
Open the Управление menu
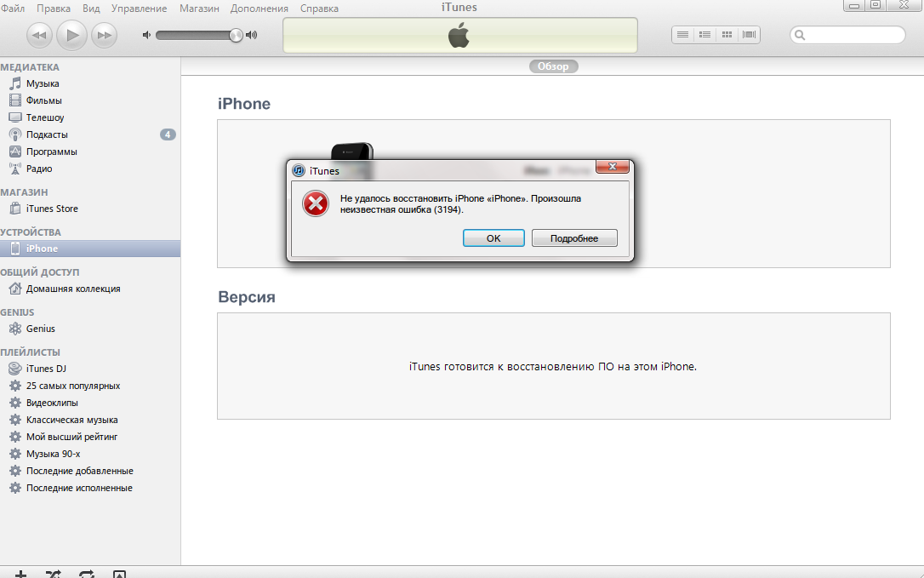pos(139,9)
